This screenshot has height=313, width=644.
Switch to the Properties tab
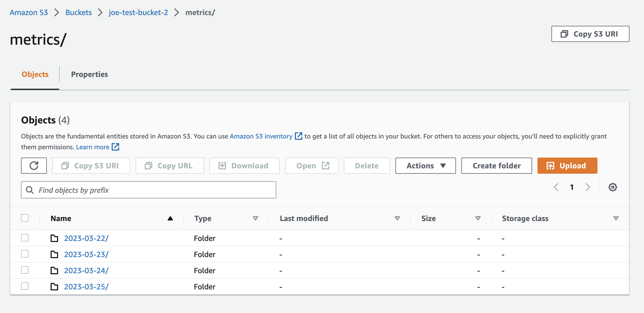pyautogui.click(x=89, y=74)
